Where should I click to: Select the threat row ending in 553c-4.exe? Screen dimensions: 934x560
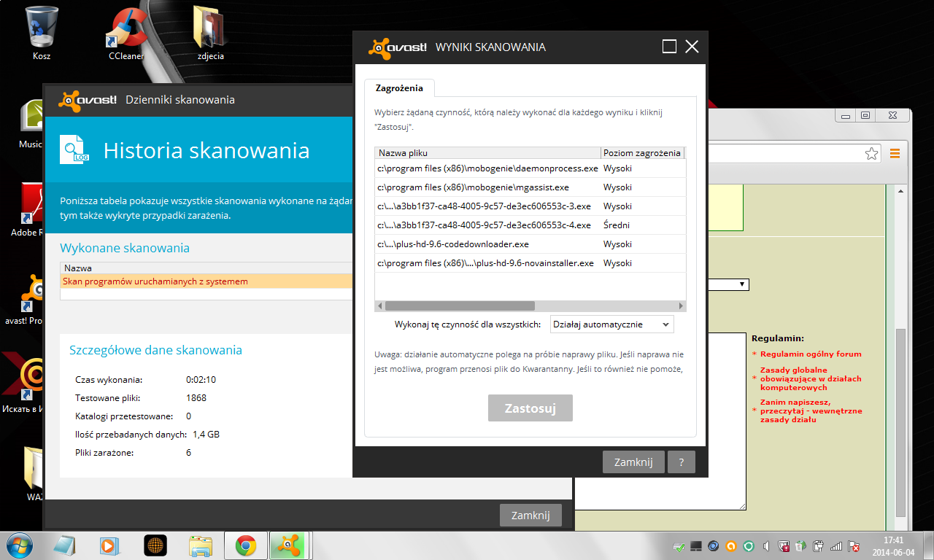coord(530,225)
